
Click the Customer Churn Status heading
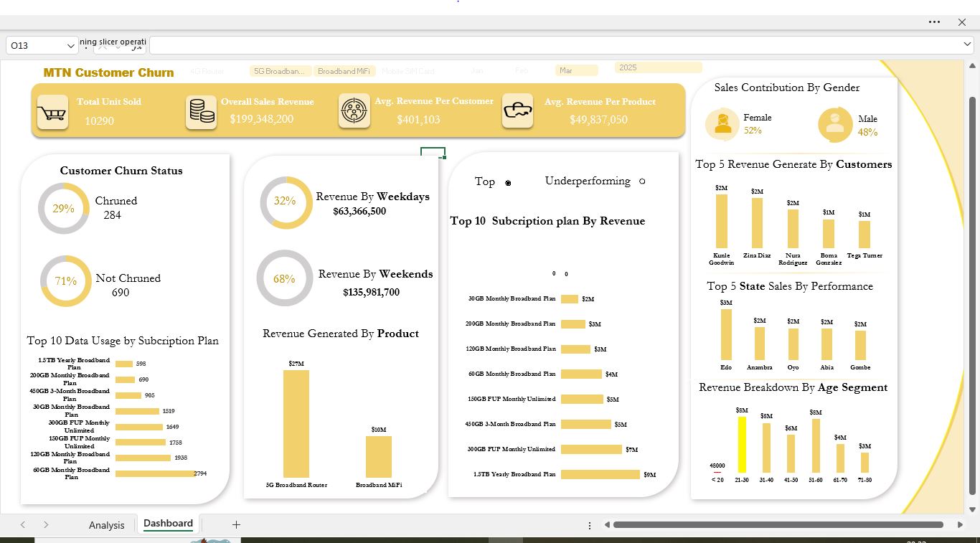(x=121, y=171)
